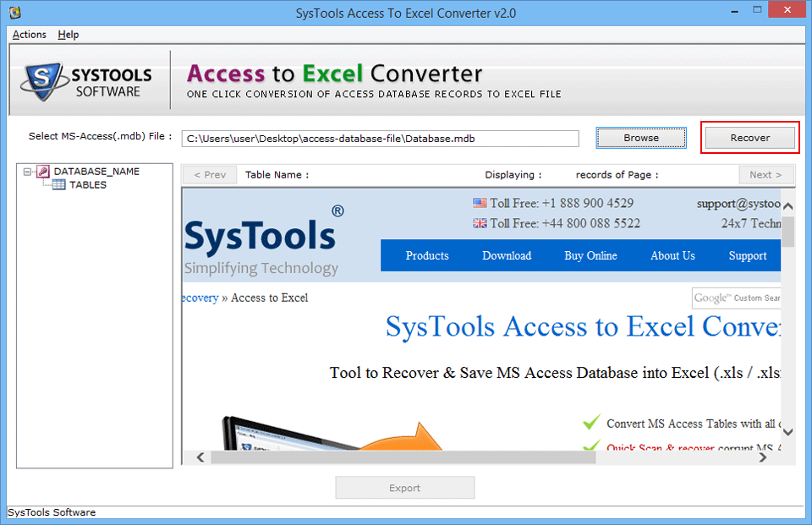
Task: Click the Export button
Action: (x=405, y=488)
